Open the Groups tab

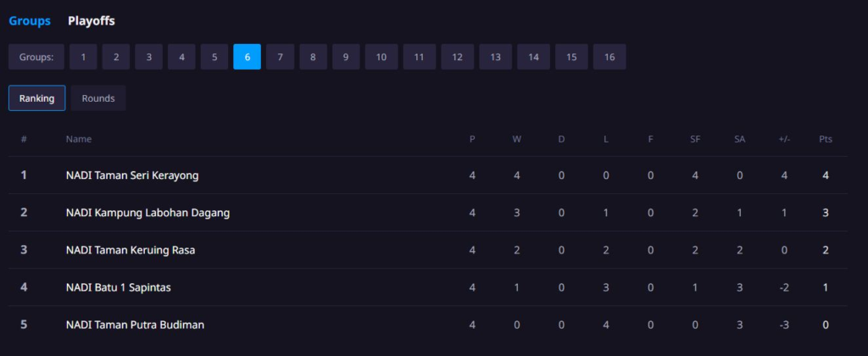coord(30,21)
